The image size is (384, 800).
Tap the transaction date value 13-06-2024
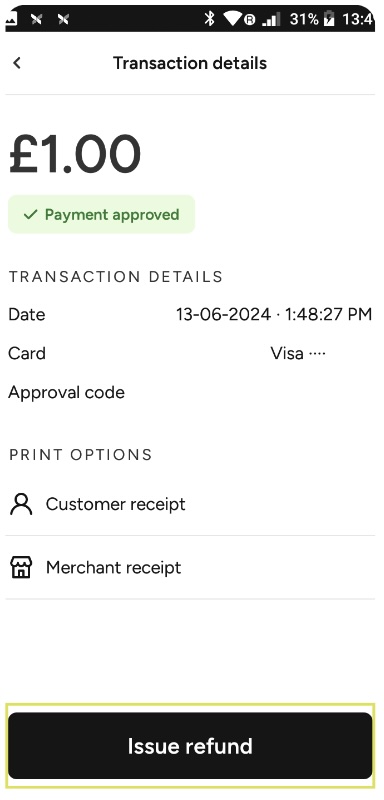tap(223, 314)
